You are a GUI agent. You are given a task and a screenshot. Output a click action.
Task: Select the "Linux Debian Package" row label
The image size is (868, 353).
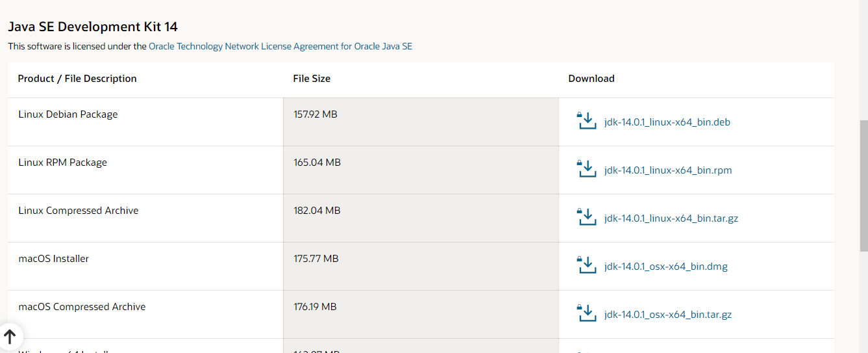[68, 114]
